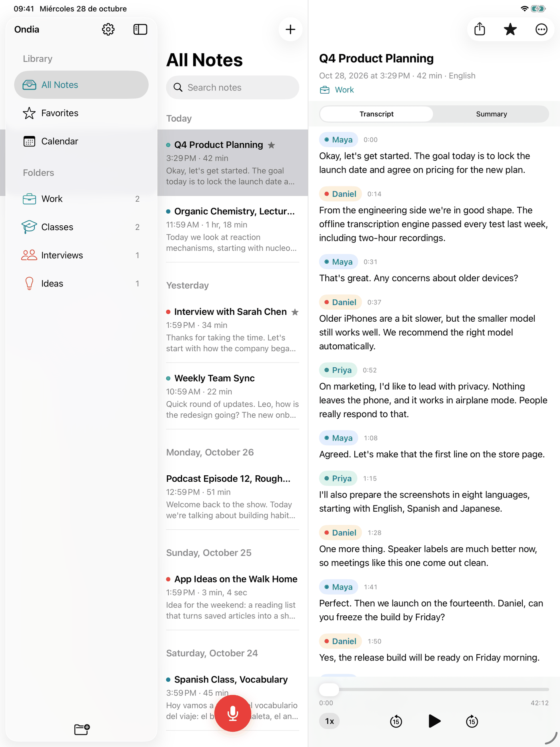Screen dimensions: 560x747
Task: Tap Maya speaker label at 0:31
Action: click(x=338, y=262)
